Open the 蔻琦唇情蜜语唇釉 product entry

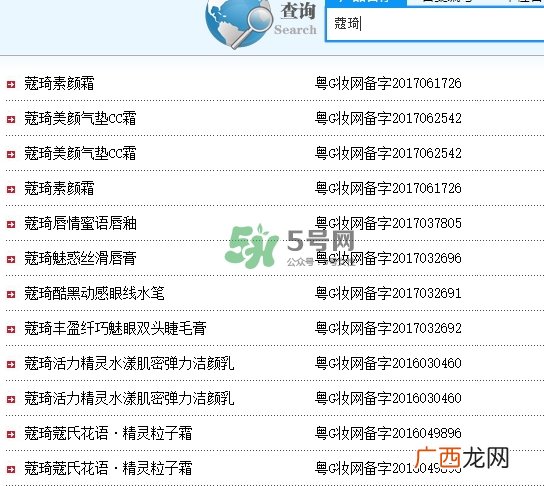(x=80, y=223)
